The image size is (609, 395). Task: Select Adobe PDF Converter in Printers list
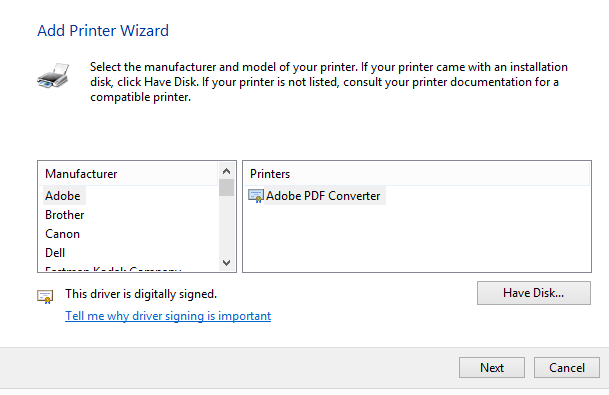(x=323, y=196)
